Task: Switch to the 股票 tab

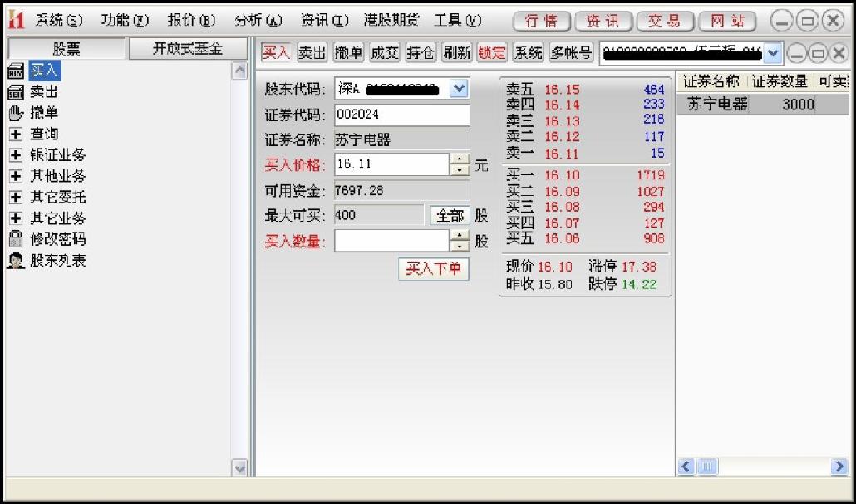Action: point(67,48)
